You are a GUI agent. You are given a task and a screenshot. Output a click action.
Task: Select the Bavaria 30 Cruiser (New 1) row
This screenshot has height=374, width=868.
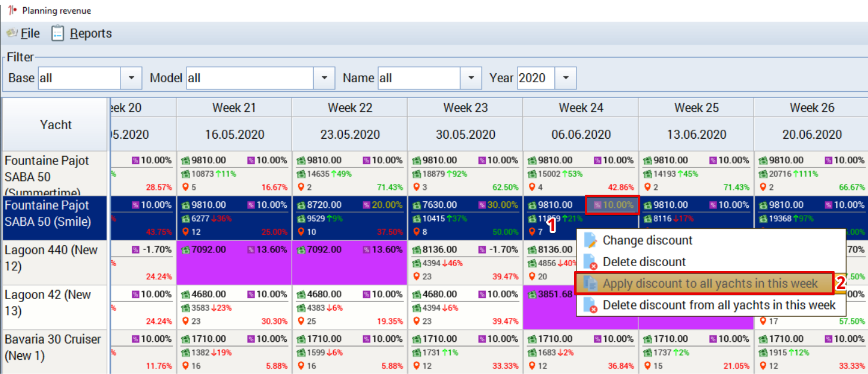click(x=55, y=351)
